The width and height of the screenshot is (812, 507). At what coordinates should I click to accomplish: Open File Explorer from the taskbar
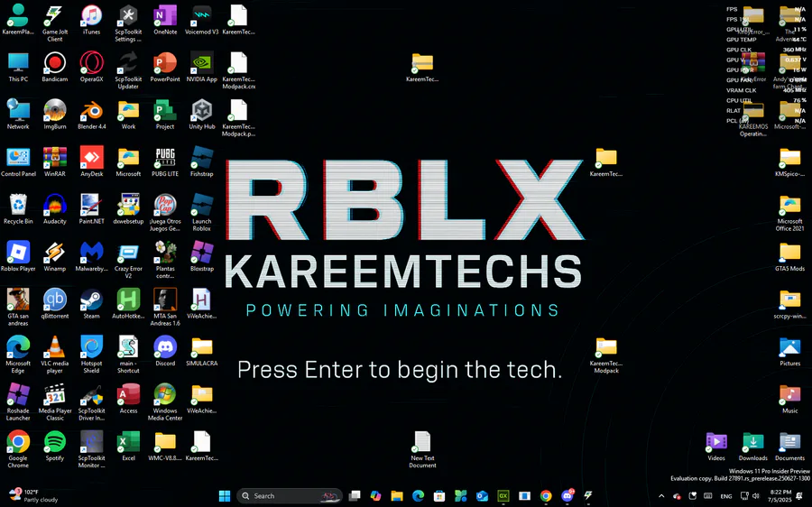(397, 495)
